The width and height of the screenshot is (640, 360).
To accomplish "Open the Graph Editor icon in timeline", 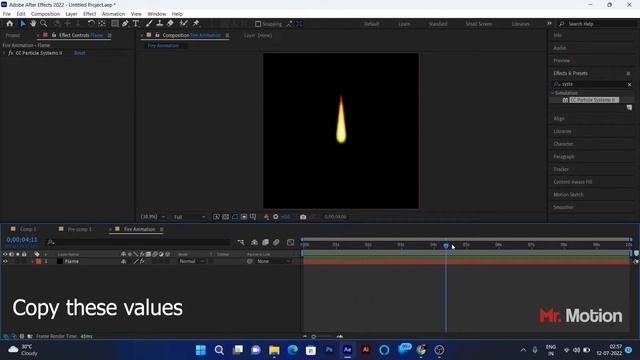I will pyautogui.click(x=291, y=242).
